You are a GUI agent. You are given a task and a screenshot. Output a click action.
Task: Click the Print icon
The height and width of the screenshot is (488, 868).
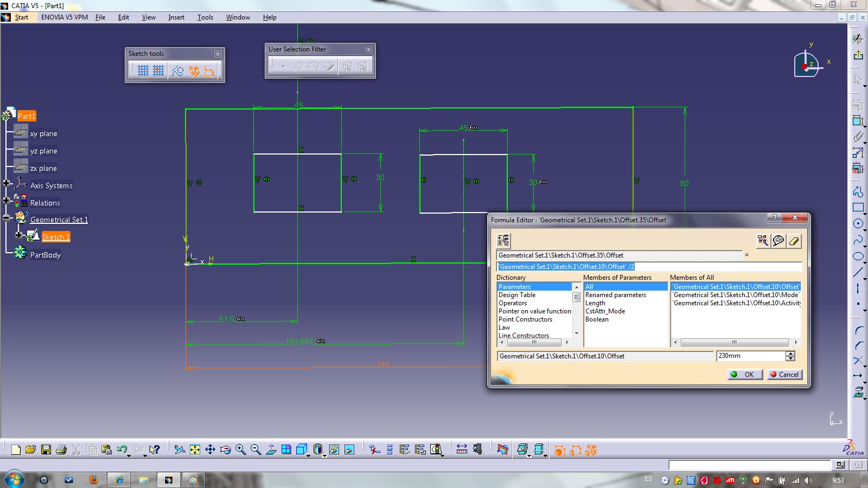[x=61, y=450]
